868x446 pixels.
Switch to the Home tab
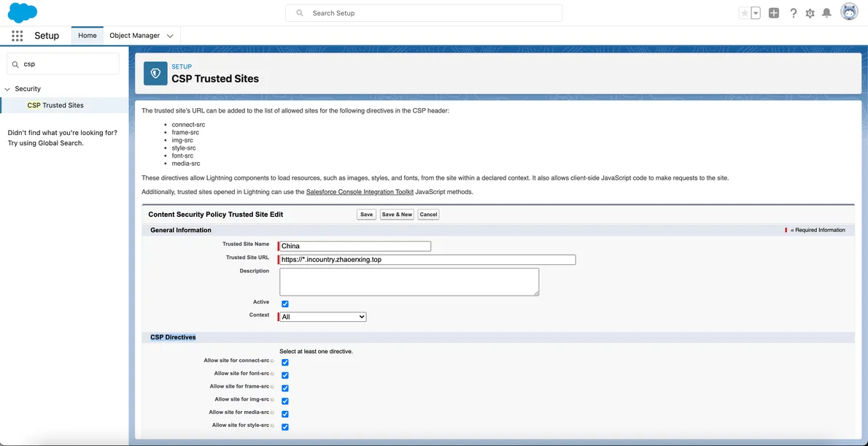[88, 36]
